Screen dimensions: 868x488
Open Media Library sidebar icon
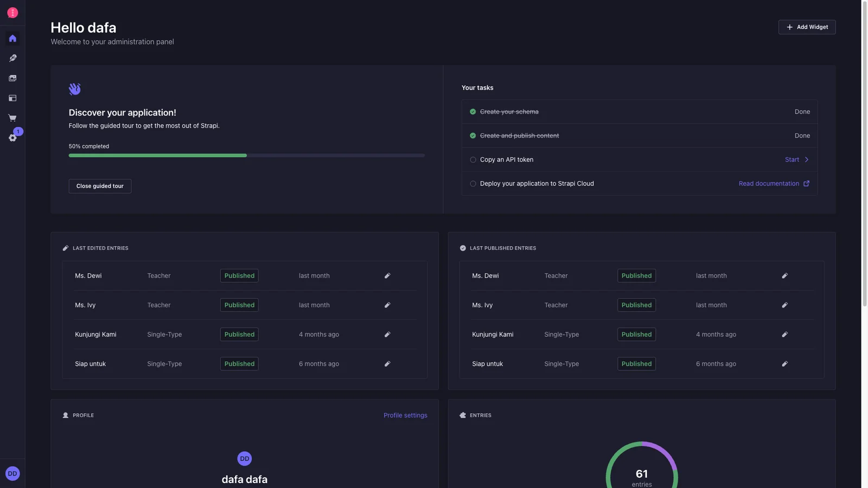pos(12,78)
